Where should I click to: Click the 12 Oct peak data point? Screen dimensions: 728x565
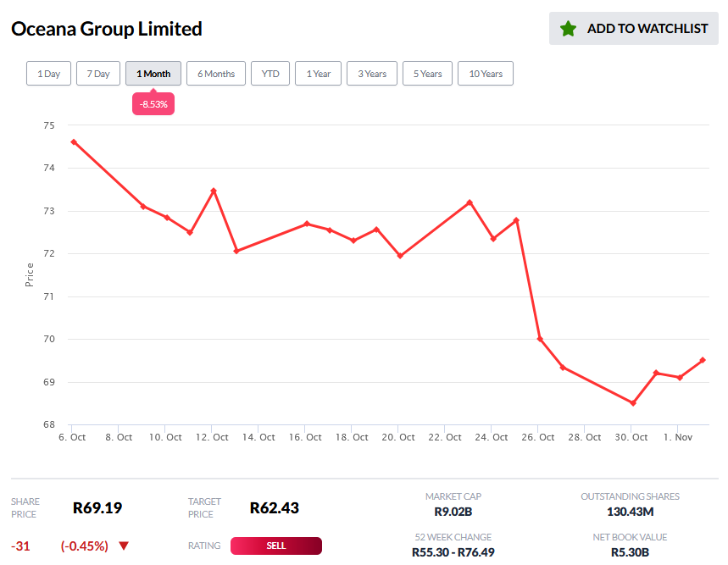click(x=214, y=191)
